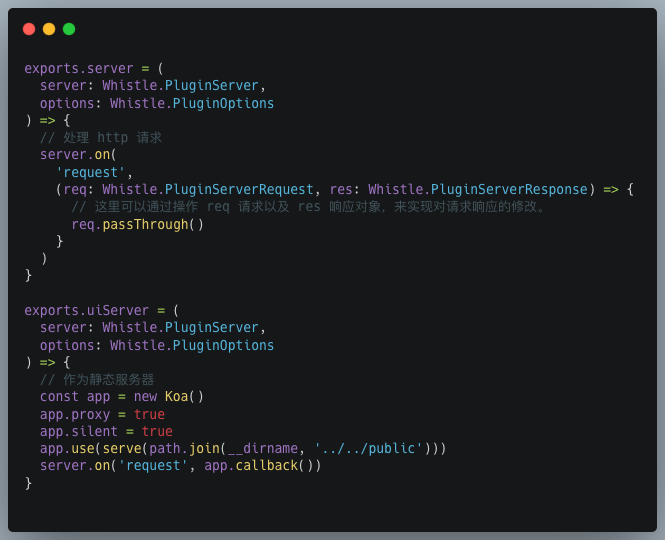Place cursor on the PluginServerResponse type
Screen dimensions: 665x540
coord(509,190)
